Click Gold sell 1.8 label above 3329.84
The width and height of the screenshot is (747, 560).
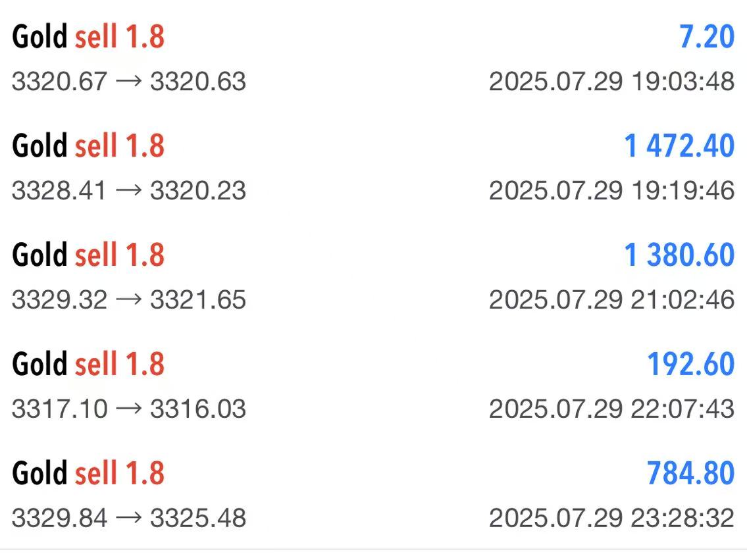coord(88,473)
